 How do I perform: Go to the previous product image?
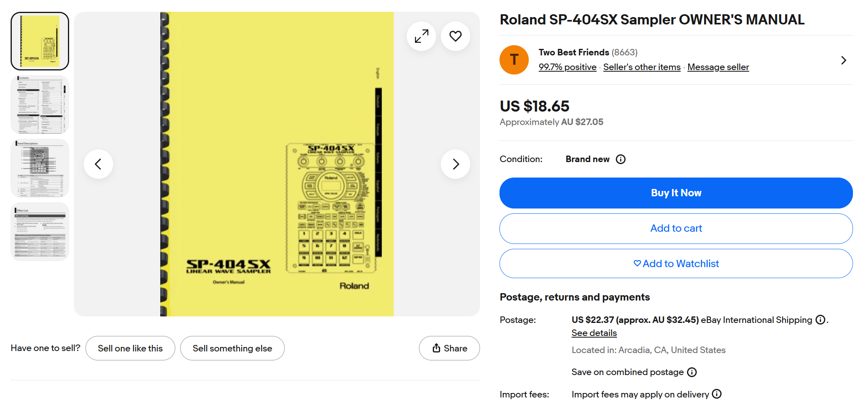point(98,164)
